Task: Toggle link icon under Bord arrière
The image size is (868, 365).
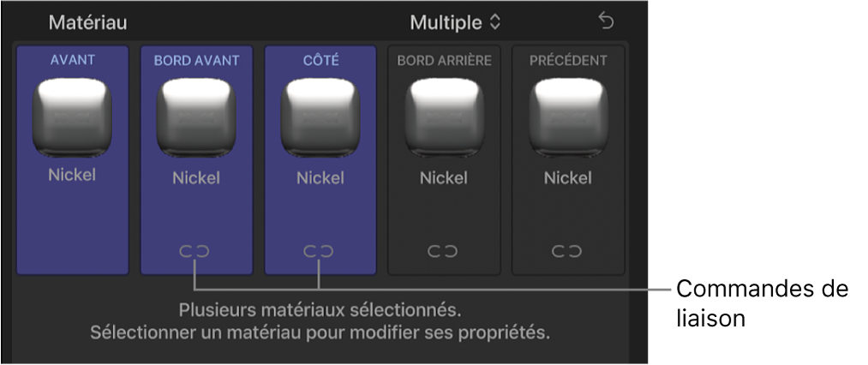Action: pyautogui.click(x=444, y=251)
